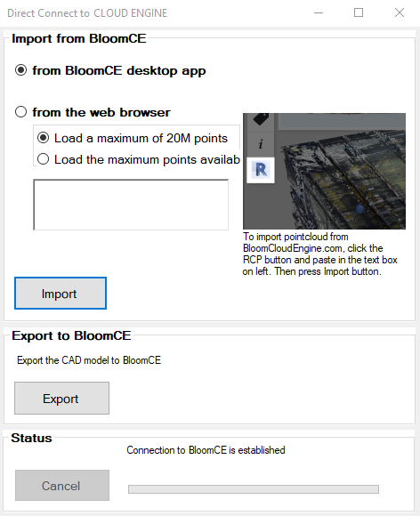
Task: Click the Export the CAD model label
Action: 89,360
